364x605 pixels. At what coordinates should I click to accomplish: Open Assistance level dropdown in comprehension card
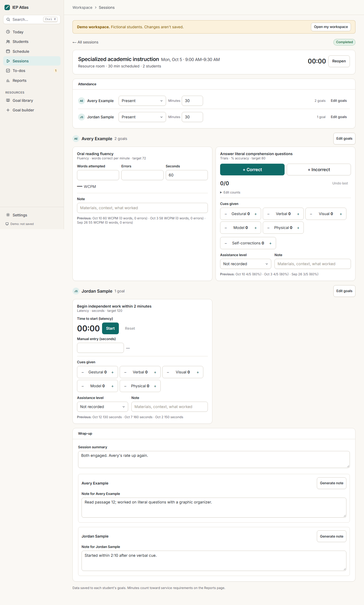tap(245, 264)
